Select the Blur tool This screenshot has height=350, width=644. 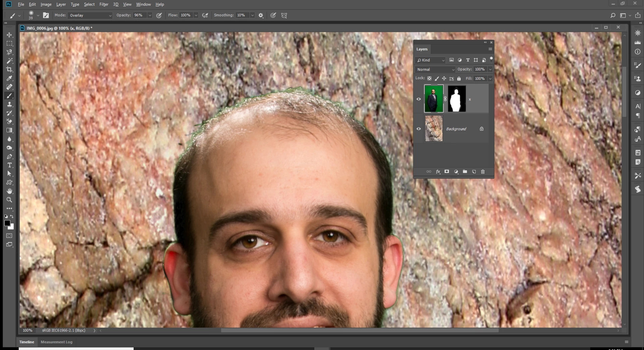tap(9, 139)
